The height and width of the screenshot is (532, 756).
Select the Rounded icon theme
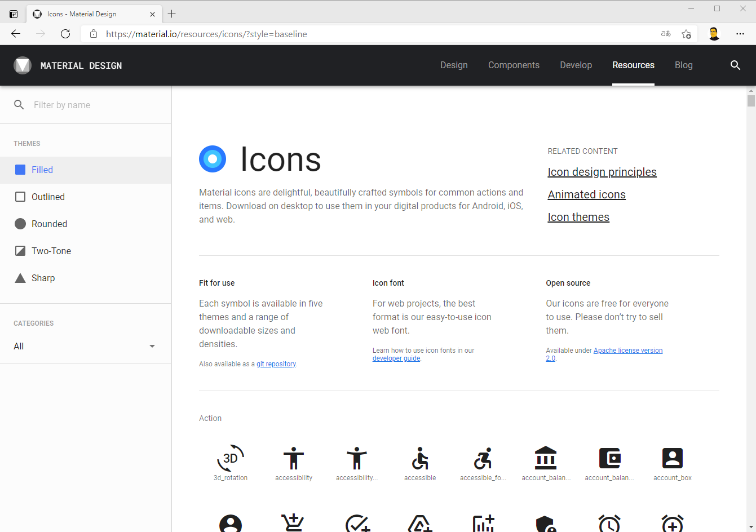tap(49, 224)
